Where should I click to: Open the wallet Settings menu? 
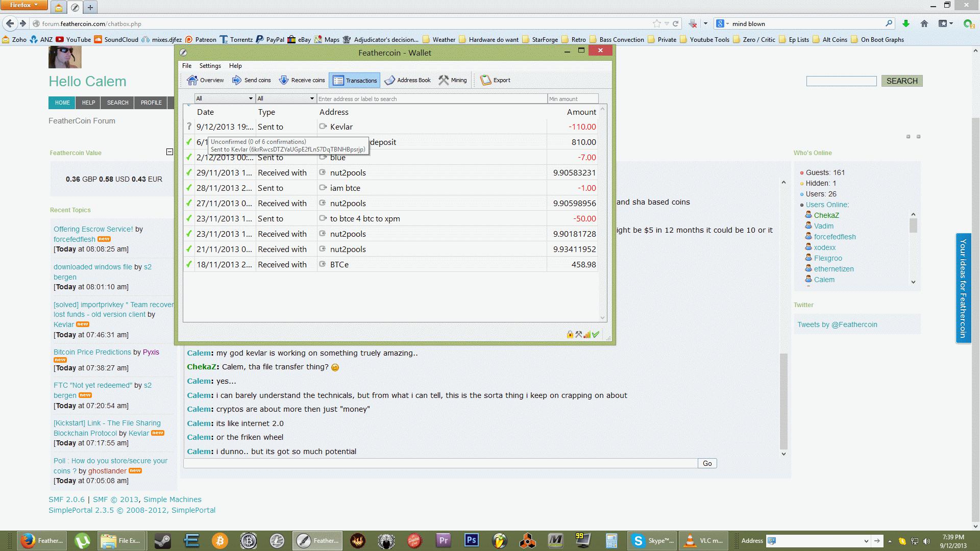[x=210, y=66]
